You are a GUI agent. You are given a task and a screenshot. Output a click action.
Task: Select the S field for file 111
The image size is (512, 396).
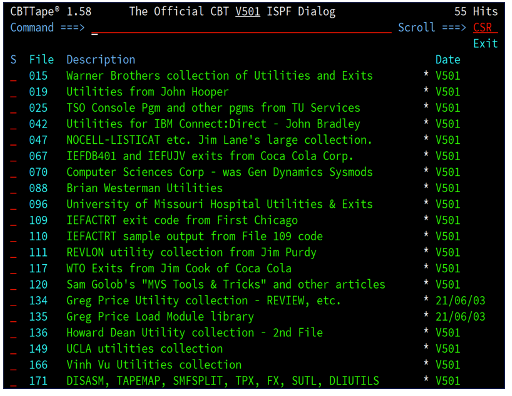[x=13, y=252]
